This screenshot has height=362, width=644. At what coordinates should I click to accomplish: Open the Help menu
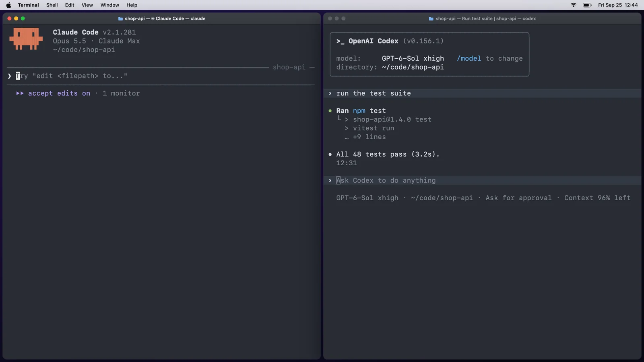tap(132, 5)
